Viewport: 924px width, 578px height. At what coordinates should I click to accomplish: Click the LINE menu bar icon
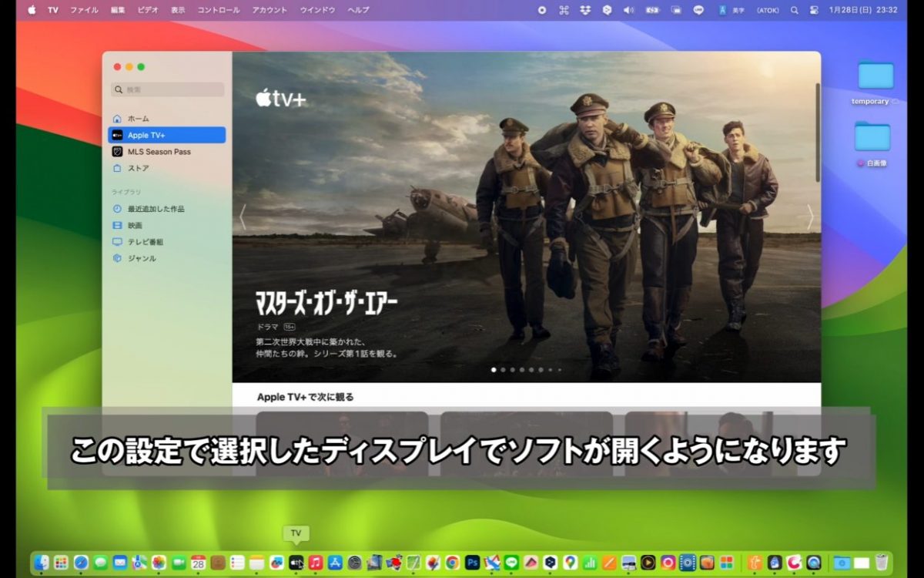click(698, 10)
